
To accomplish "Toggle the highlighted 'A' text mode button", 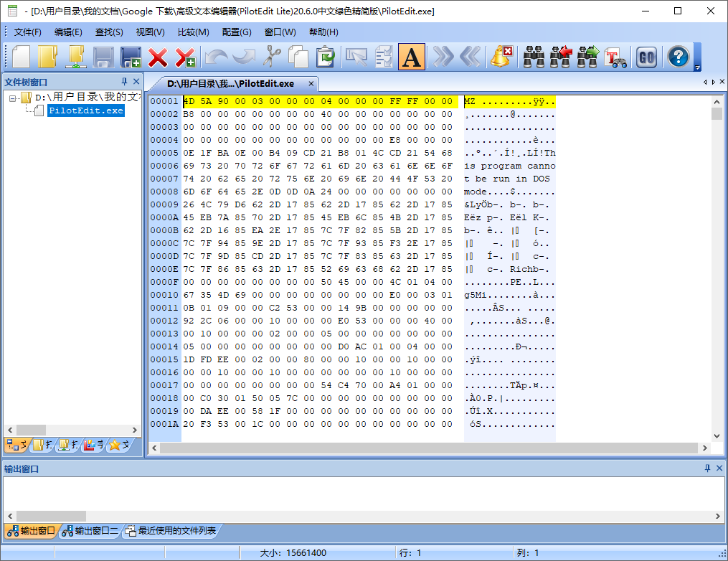I will [412, 57].
